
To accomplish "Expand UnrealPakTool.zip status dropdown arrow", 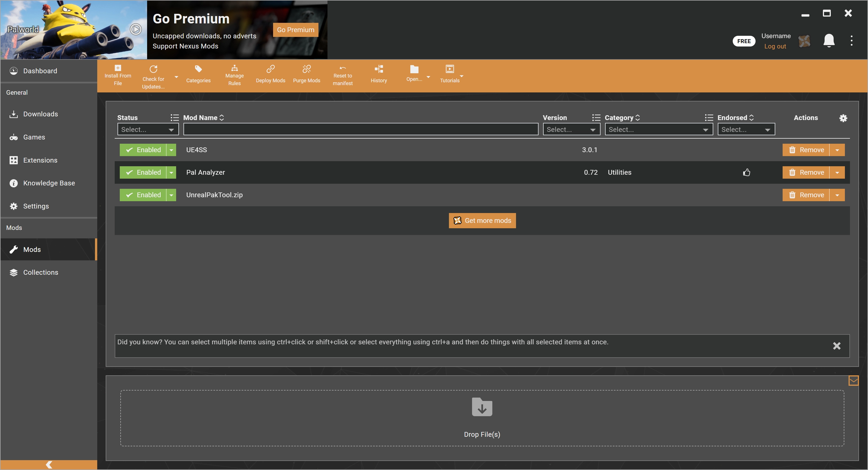I will point(171,195).
